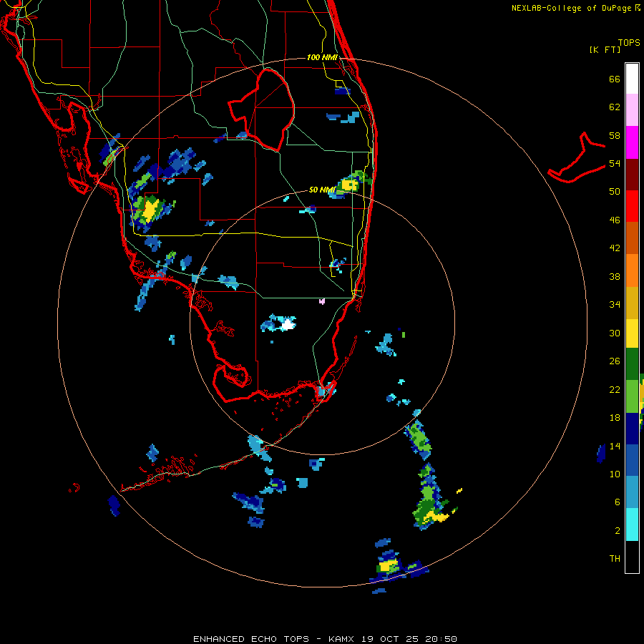Click the legend value 54

click(x=615, y=163)
